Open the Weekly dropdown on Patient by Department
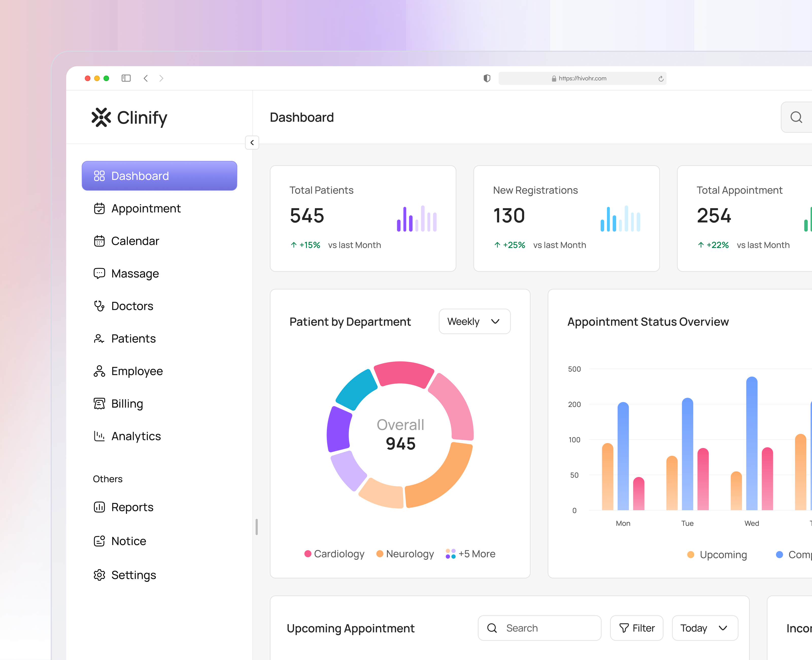The width and height of the screenshot is (812, 660). (474, 321)
